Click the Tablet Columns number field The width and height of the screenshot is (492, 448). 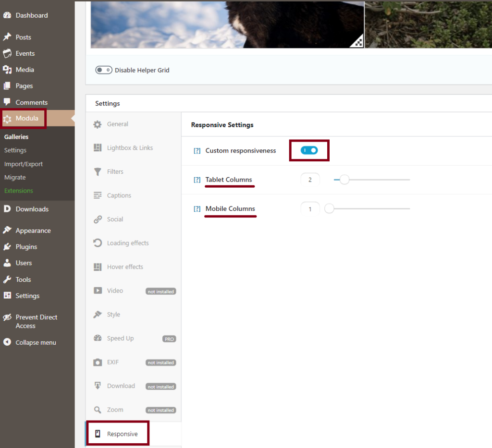click(310, 179)
